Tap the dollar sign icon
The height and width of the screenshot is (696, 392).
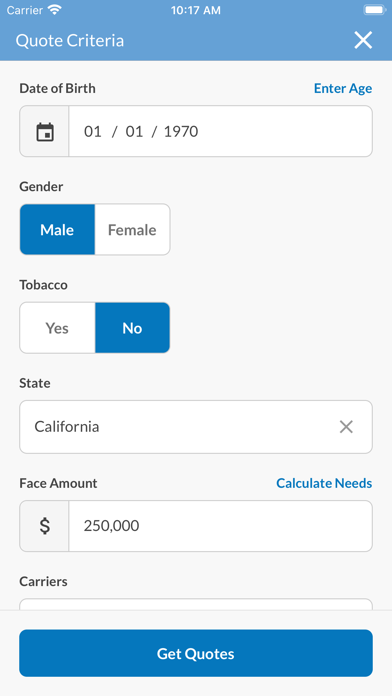point(44,526)
